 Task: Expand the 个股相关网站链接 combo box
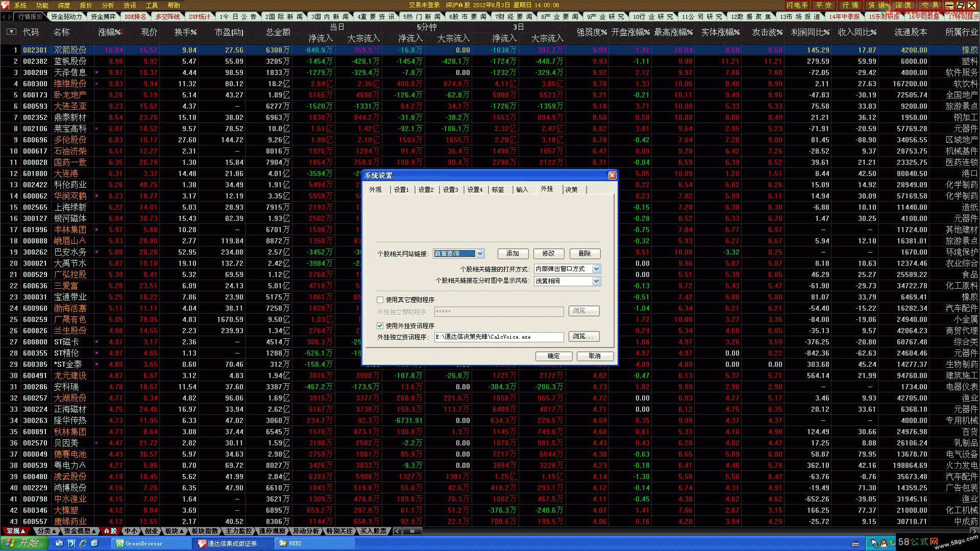pyautogui.click(x=480, y=254)
